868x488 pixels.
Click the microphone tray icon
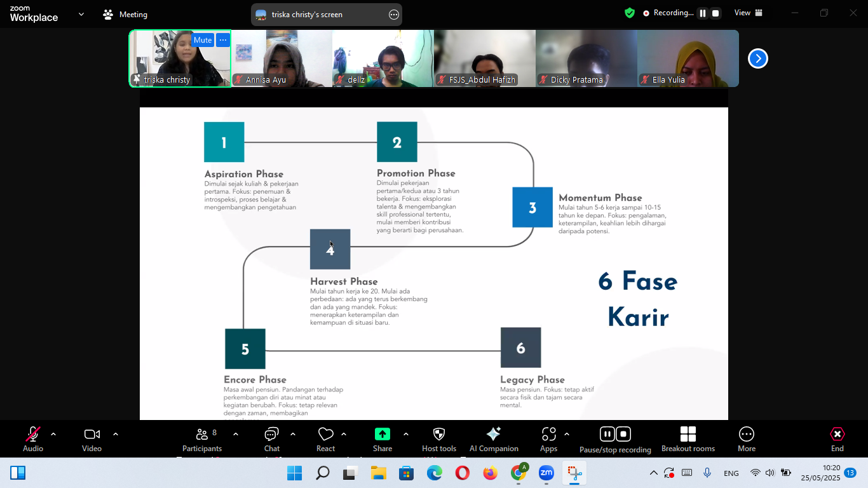pyautogui.click(x=707, y=473)
